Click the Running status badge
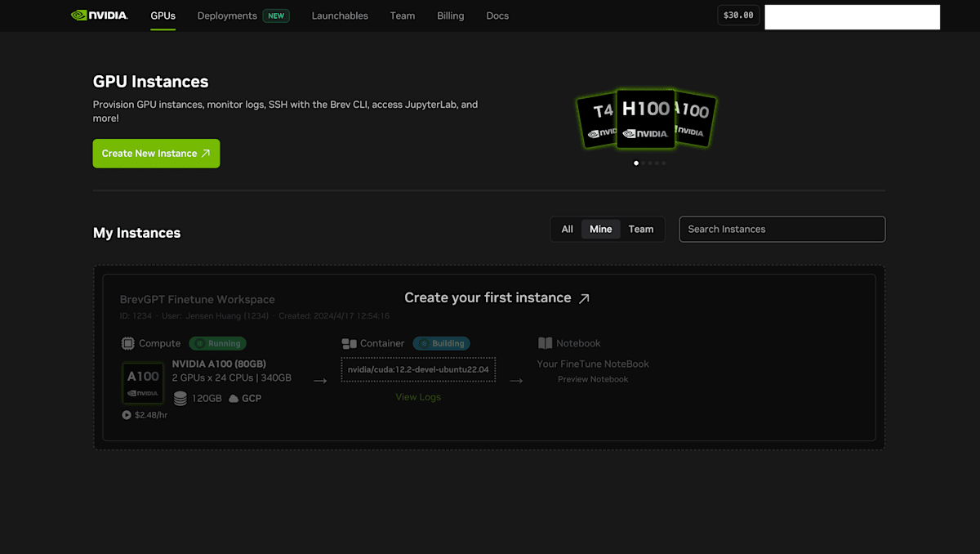 click(x=217, y=343)
